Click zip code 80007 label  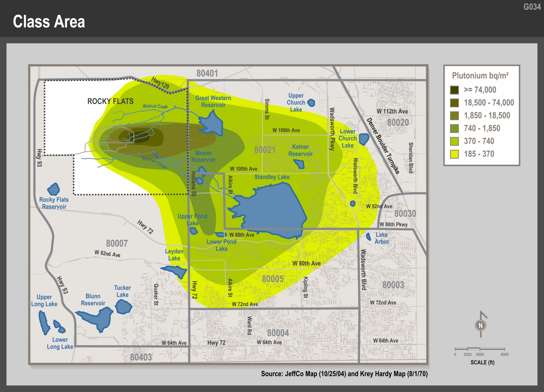pos(117,243)
